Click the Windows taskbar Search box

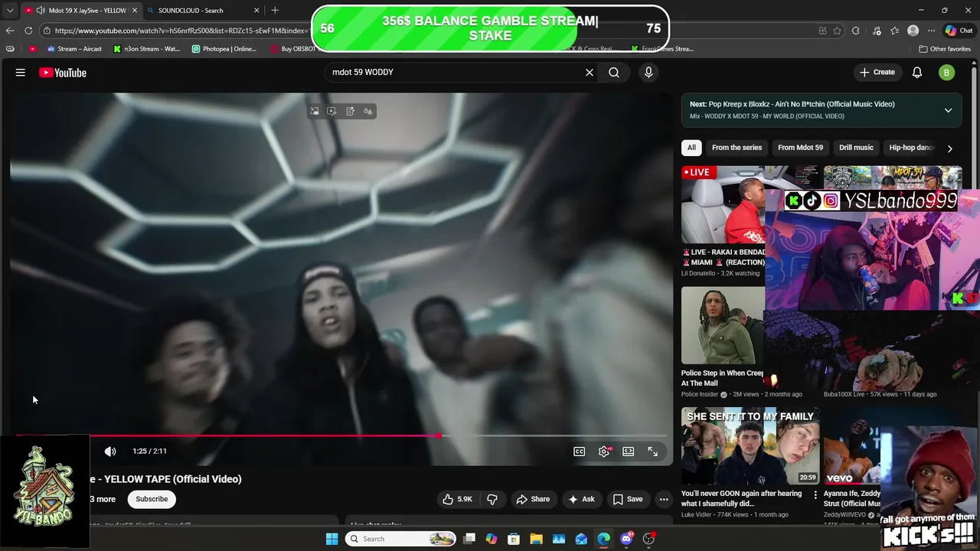[401, 539]
